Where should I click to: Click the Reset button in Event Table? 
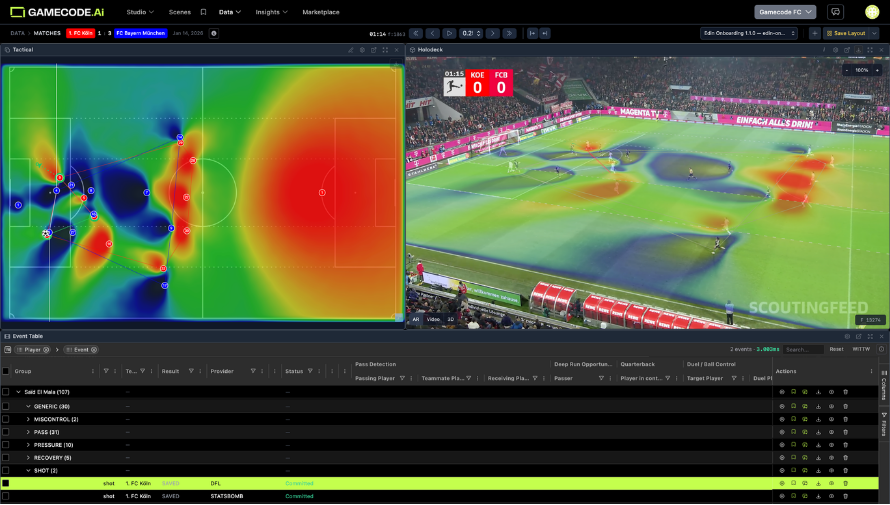point(836,350)
